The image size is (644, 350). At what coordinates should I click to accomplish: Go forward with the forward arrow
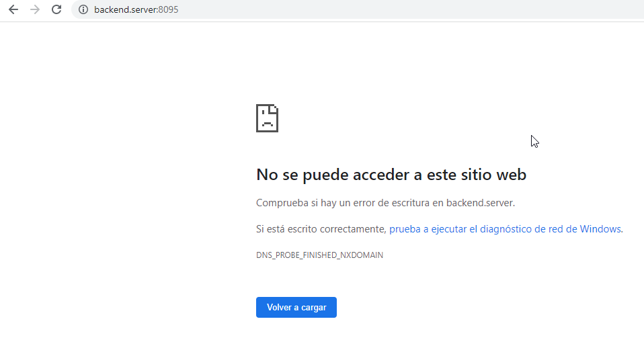35,9
